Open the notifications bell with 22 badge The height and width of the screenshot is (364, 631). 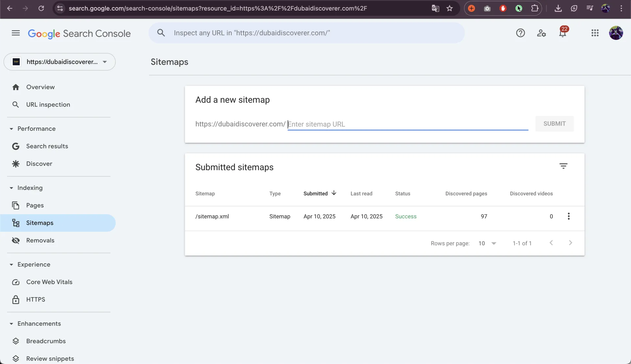coord(563,32)
